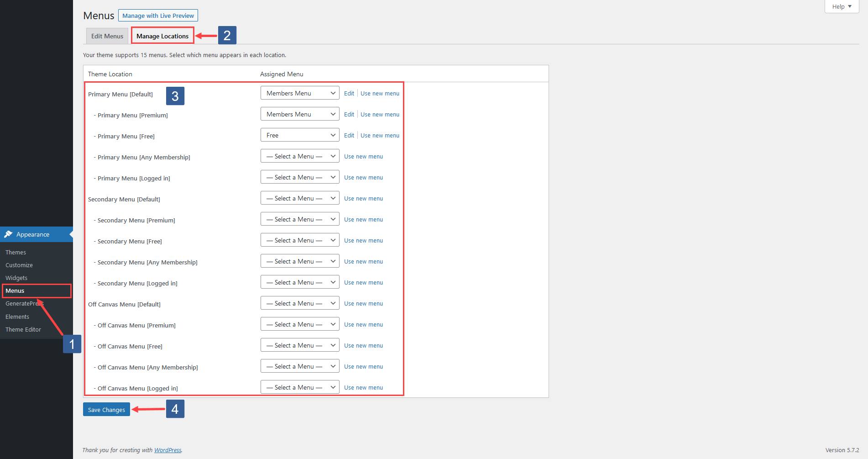Open Widgets from the sidebar

pyautogui.click(x=16, y=277)
